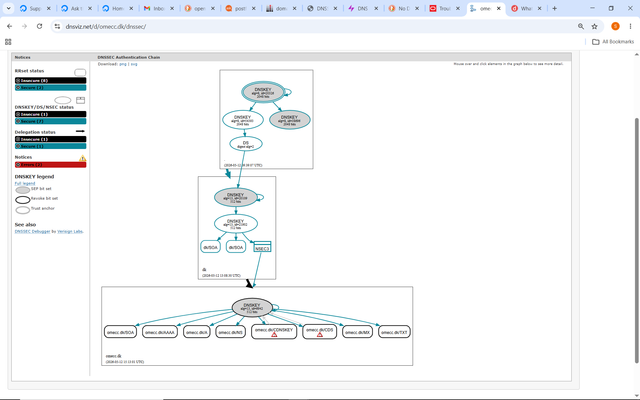Click the omecc.dk/MX record node

coord(357,332)
